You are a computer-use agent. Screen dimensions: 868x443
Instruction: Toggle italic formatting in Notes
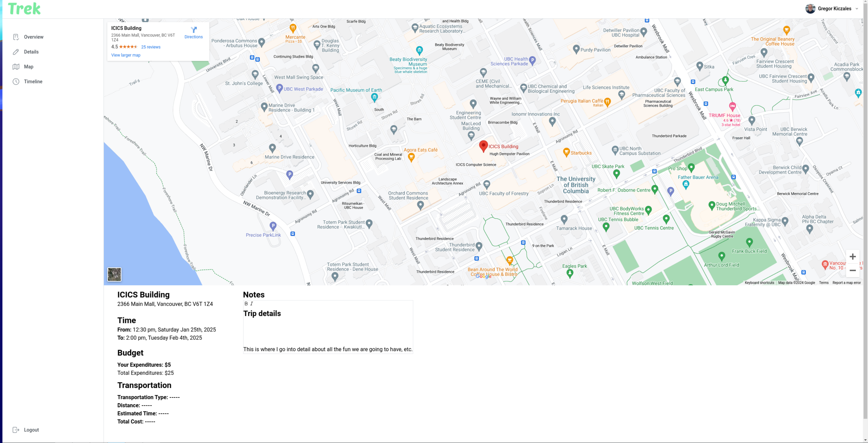251,304
